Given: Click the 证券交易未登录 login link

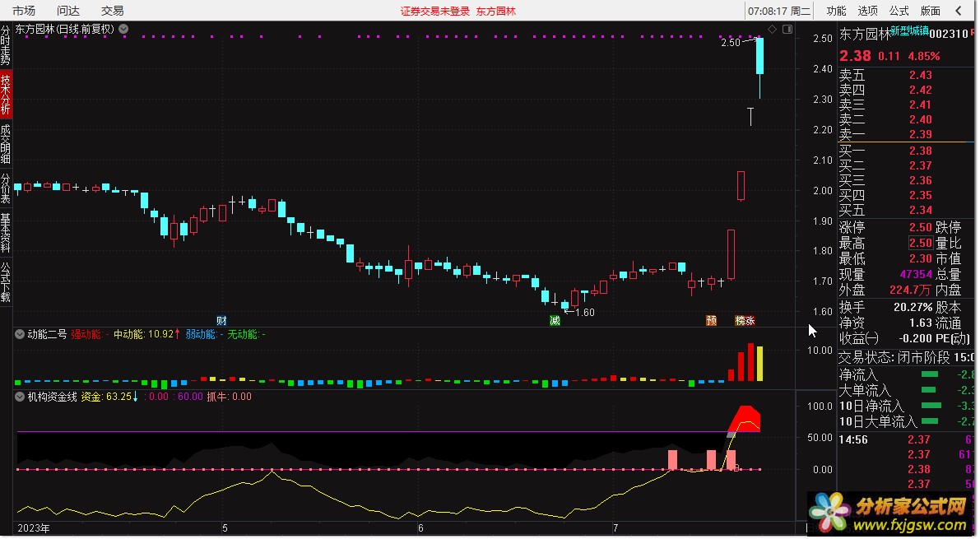Looking at the screenshot, I should click(x=435, y=12).
